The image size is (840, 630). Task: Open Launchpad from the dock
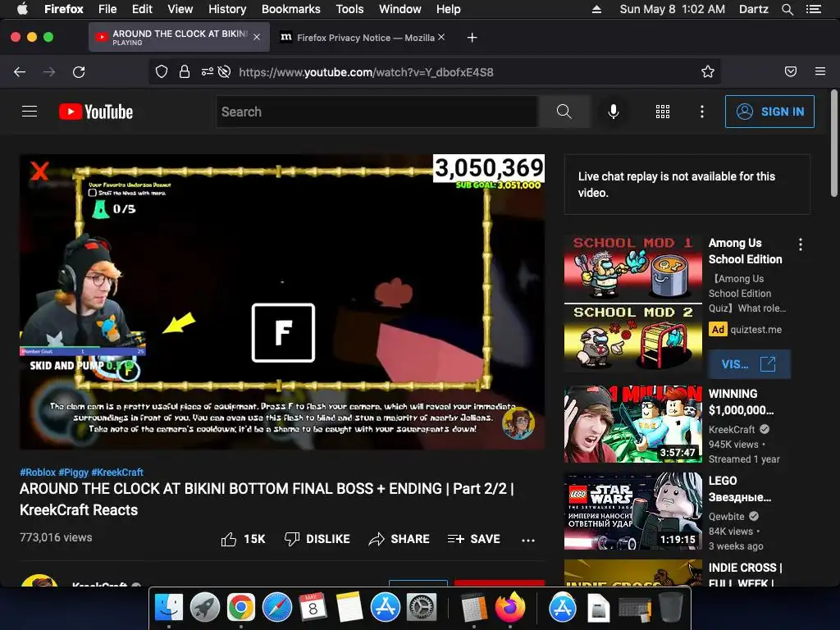[x=204, y=608]
